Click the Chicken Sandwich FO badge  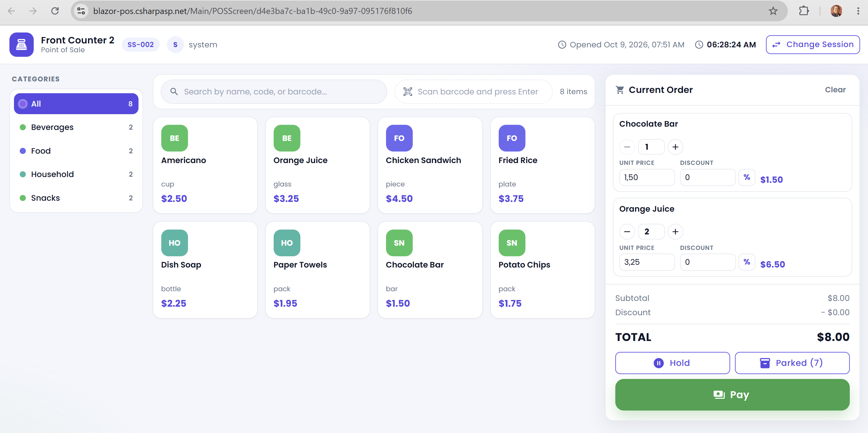tap(399, 138)
